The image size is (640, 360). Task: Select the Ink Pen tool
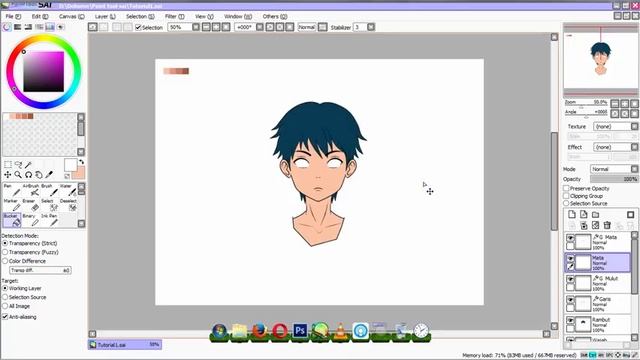(49, 220)
